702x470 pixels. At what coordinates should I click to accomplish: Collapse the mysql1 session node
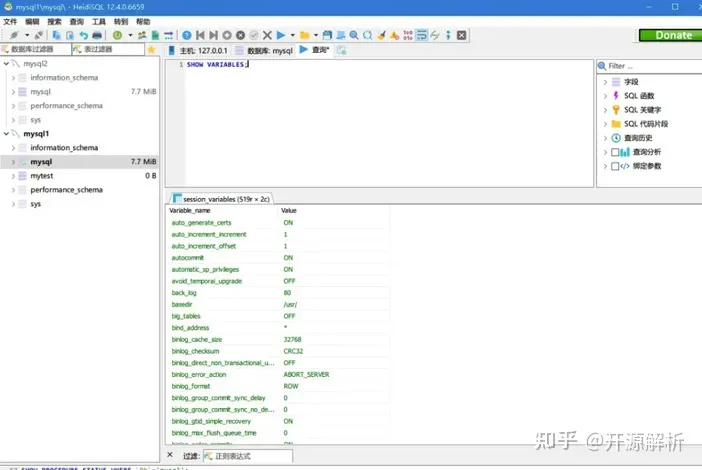pos(6,133)
